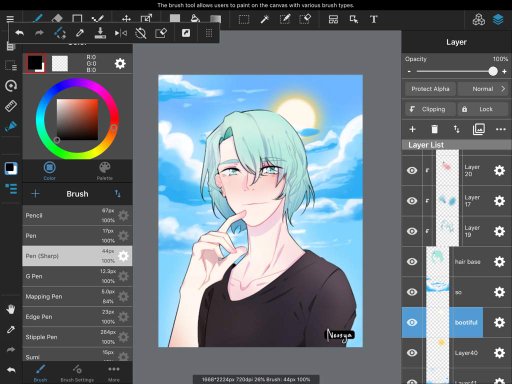Select the Move tool
The height and width of the screenshot is (384, 512).
126,19
